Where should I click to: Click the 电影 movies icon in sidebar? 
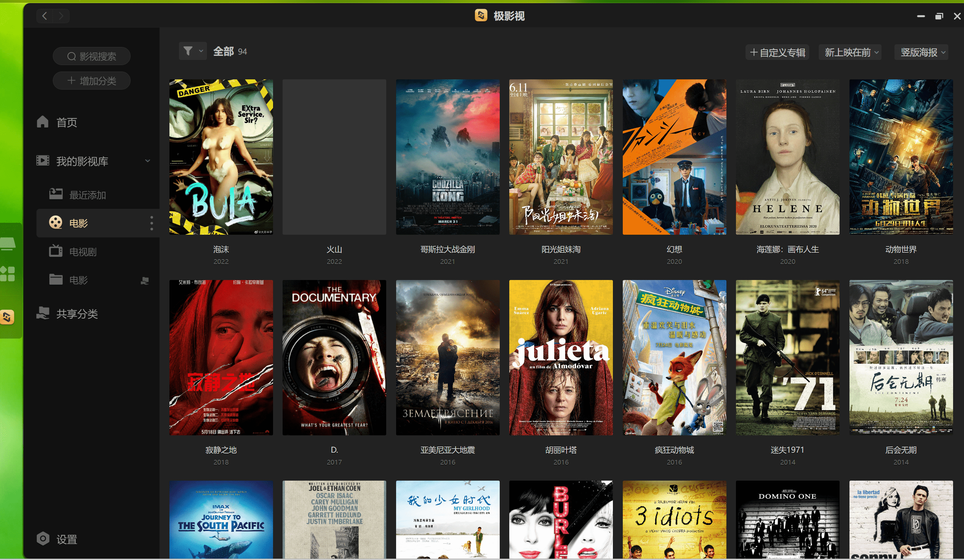point(56,223)
